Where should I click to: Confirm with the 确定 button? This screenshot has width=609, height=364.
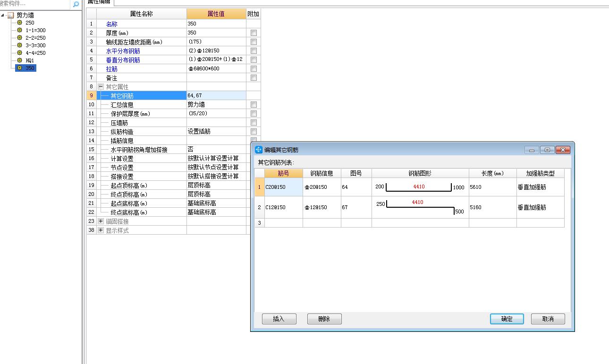point(507,319)
